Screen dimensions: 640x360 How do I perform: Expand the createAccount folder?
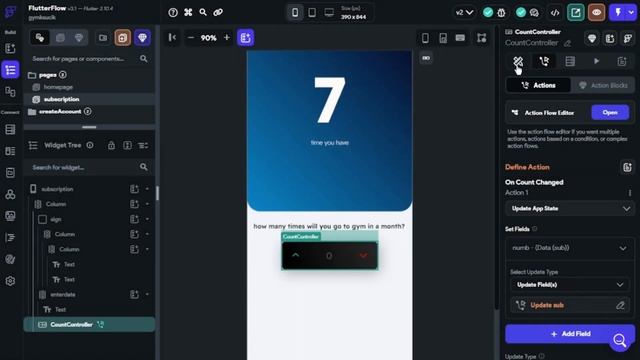coord(60,111)
